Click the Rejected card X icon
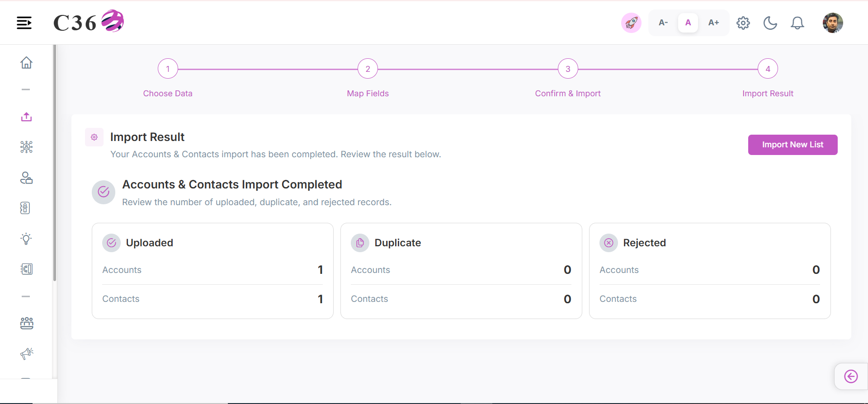This screenshot has width=868, height=404. pos(609,243)
